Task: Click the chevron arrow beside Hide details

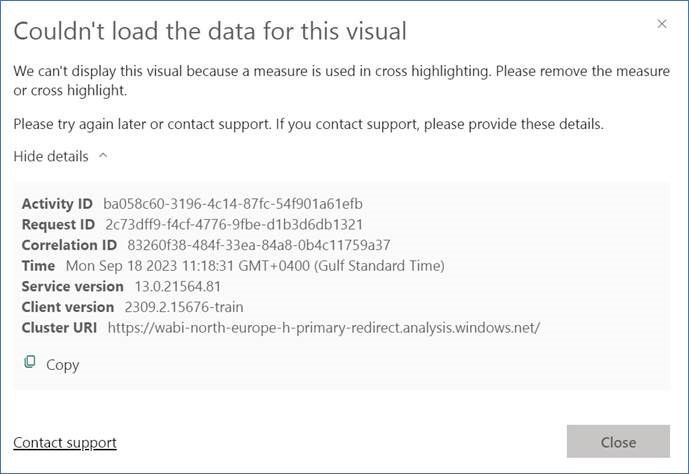Action: tap(103, 155)
